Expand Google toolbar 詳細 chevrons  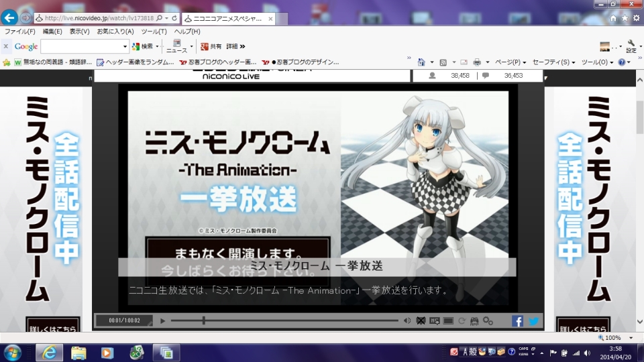[235, 46]
